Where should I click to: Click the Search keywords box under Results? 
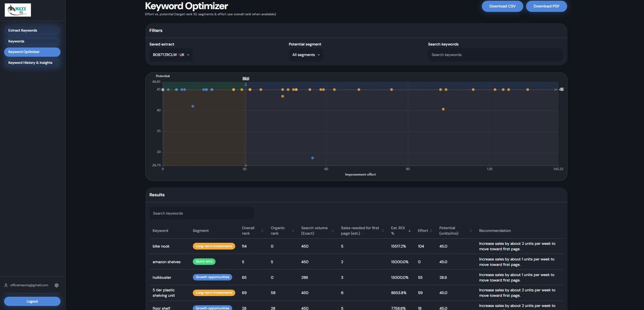(201, 214)
